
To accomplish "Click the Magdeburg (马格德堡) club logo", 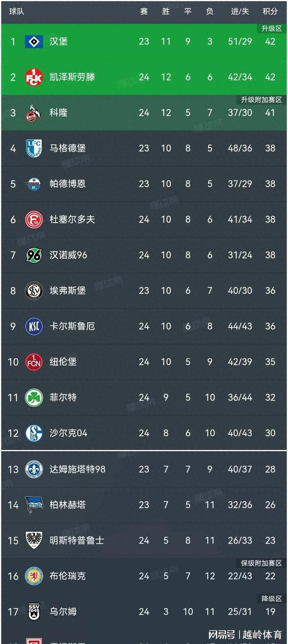I will pyautogui.click(x=34, y=148).
